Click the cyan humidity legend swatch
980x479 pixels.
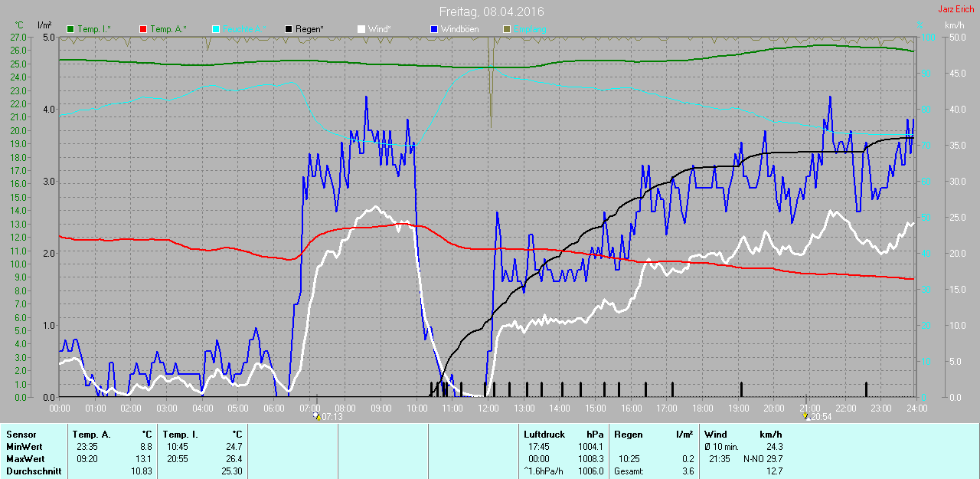point(215,29)
